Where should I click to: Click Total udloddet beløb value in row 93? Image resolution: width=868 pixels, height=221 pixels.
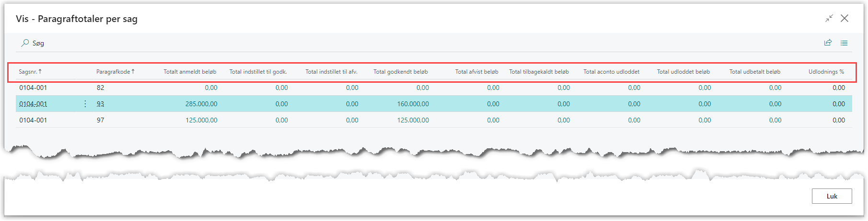705,104
